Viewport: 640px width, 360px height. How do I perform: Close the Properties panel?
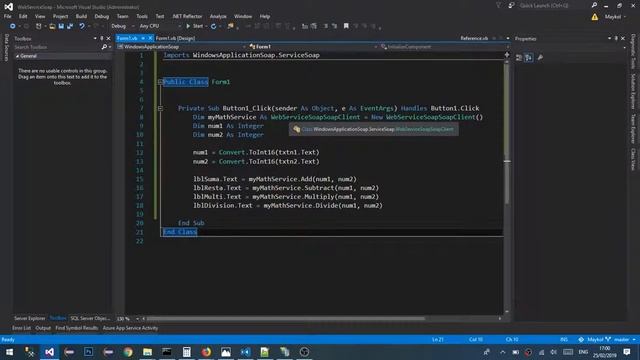point(623,38)
